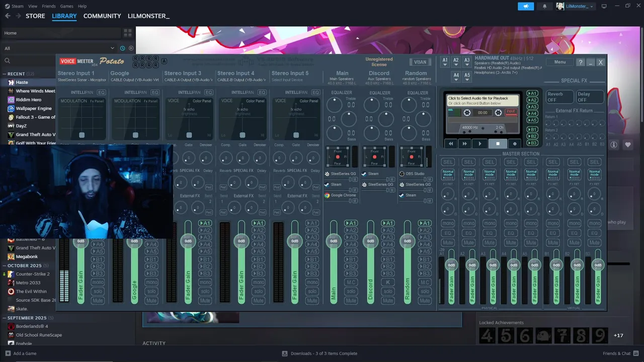The image size is (644, 362).
Task: Collapse the OCTOBER 2025 library section
Action: click(4, 265)
